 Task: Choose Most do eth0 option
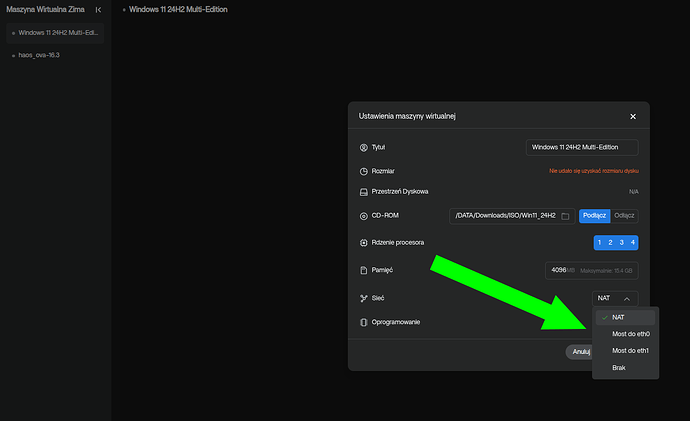[x=630, y=334]
